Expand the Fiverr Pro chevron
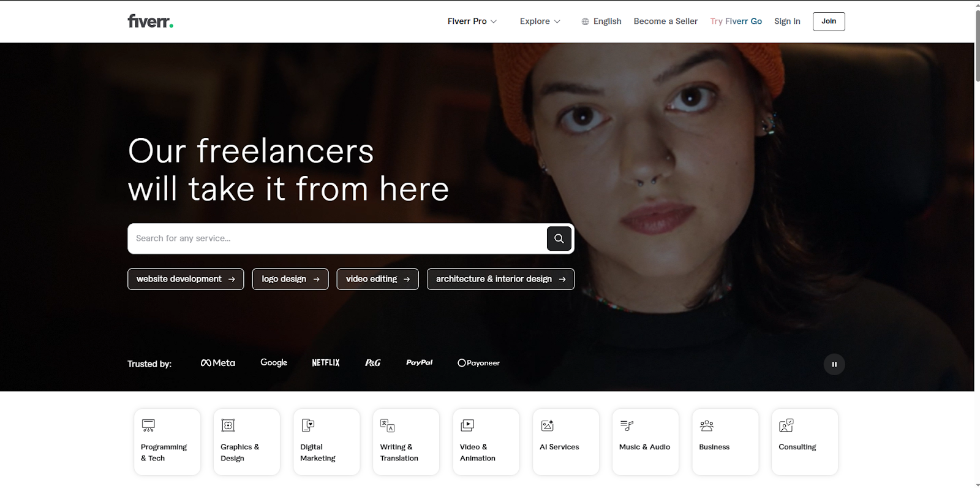The image size is (980, 488). 494,21
